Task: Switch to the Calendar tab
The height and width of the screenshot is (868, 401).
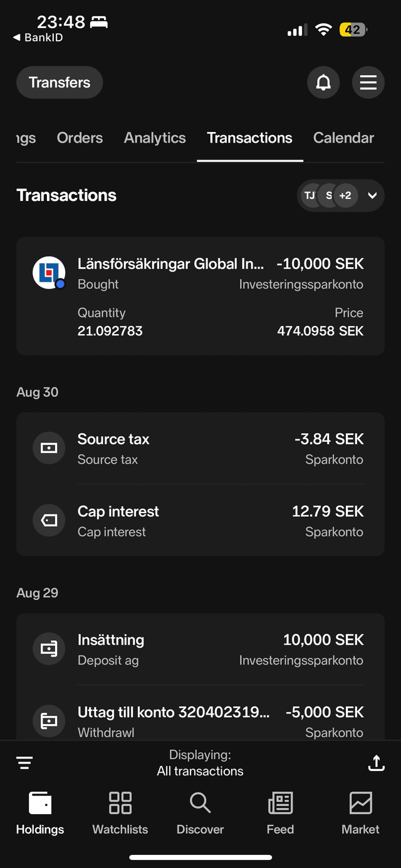Action: (343, 138)
